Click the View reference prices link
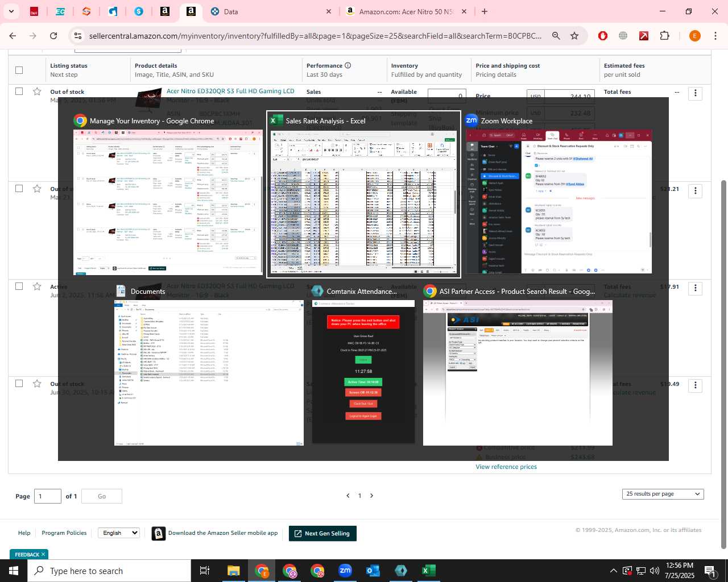 click(506, 467)
